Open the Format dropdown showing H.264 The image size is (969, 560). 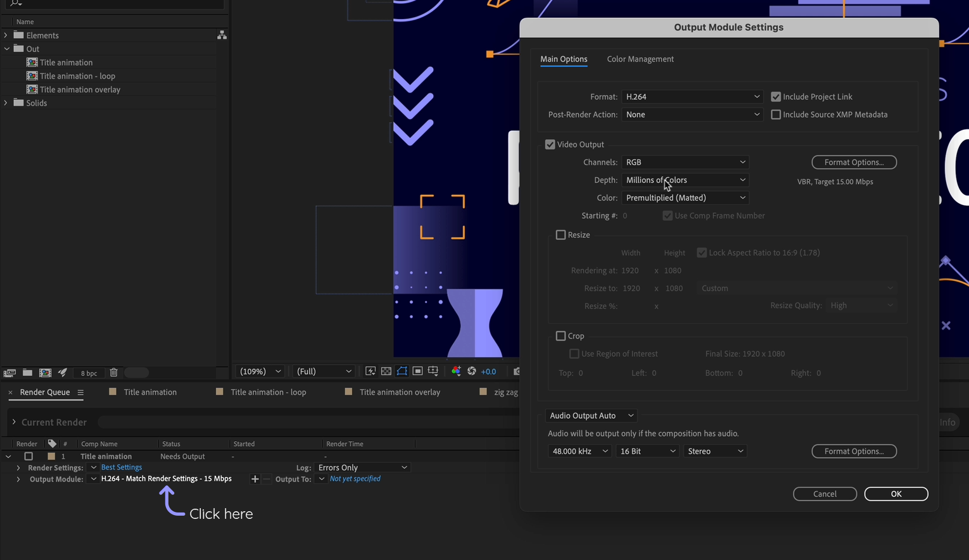pyautogui.click(x=692, y=96)
